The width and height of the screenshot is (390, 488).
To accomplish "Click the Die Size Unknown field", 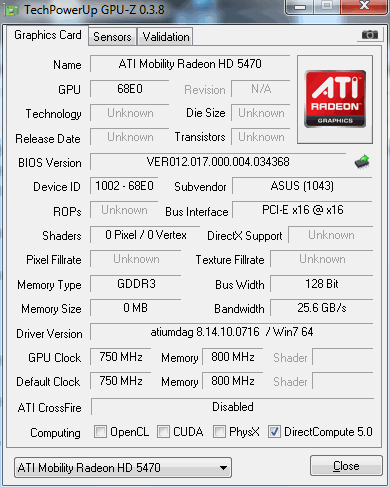I will (261, 113).
